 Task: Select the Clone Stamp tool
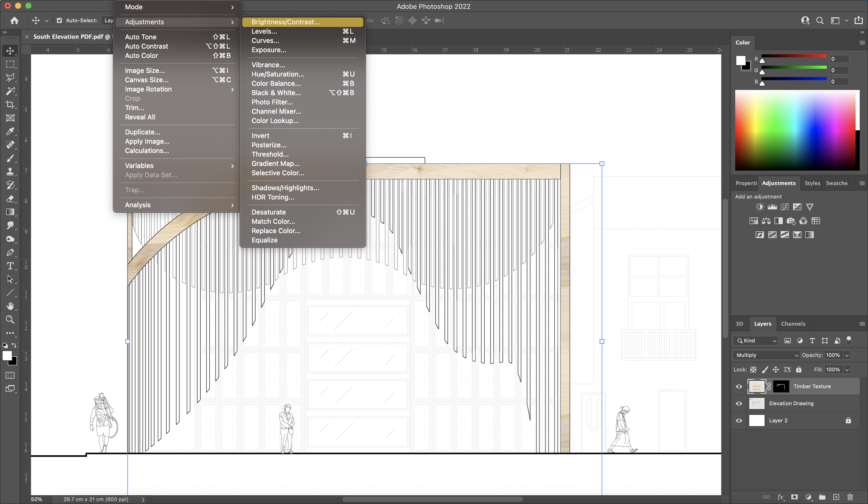pos(10,172)
